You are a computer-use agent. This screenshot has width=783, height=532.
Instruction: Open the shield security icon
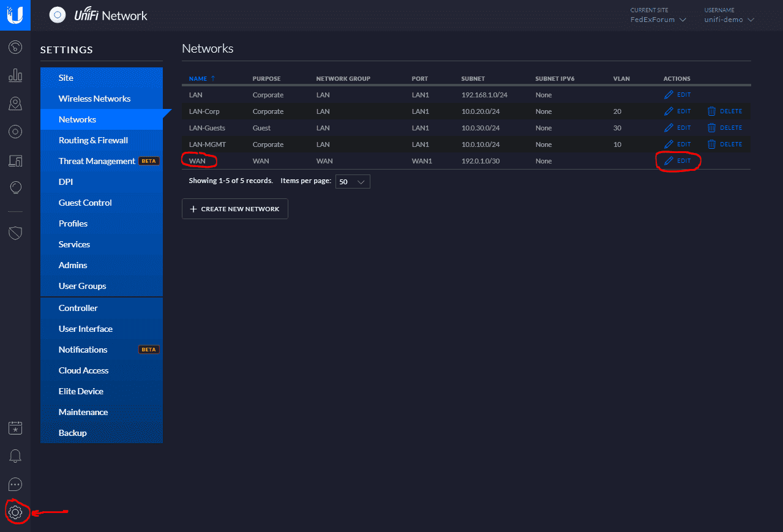(x=15, y=233)
